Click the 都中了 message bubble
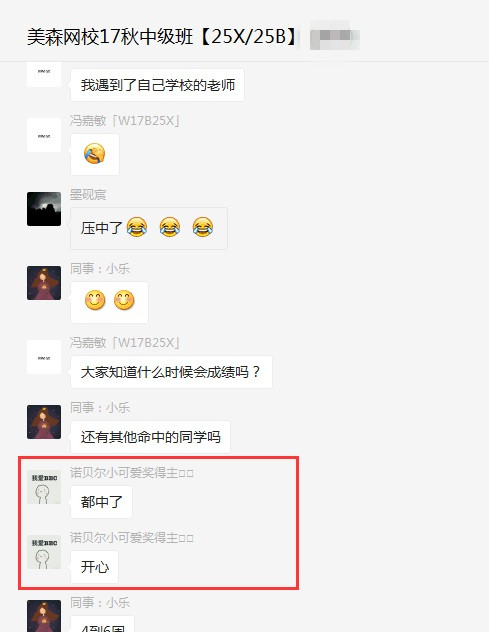This screenshot has width=489, height=632. (x=101, y=502)
